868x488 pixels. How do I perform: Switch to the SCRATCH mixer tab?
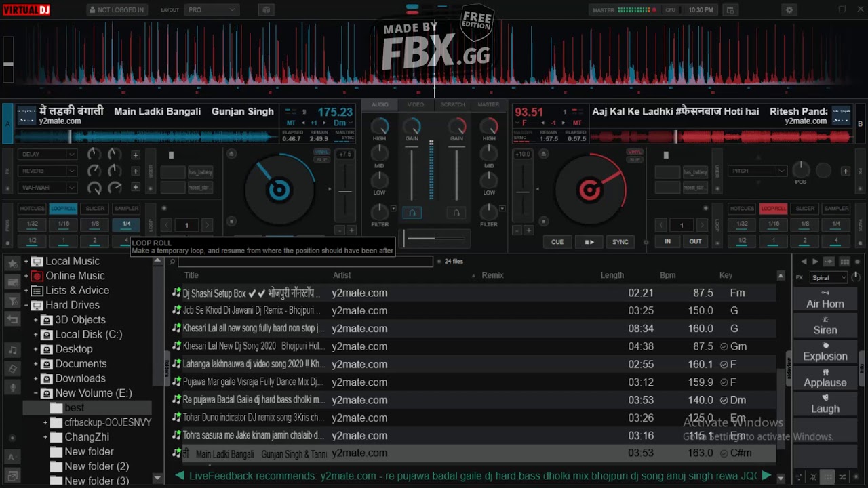[x=452, y=104]
